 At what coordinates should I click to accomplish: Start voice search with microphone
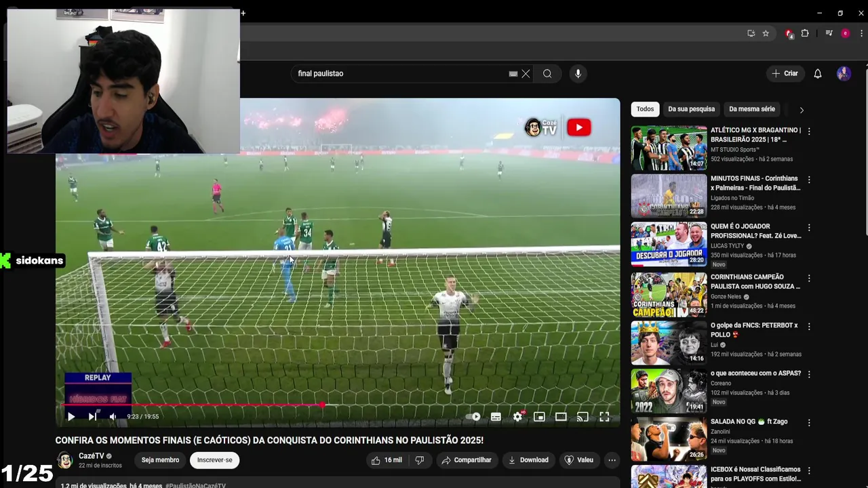(x=578, y=74)
